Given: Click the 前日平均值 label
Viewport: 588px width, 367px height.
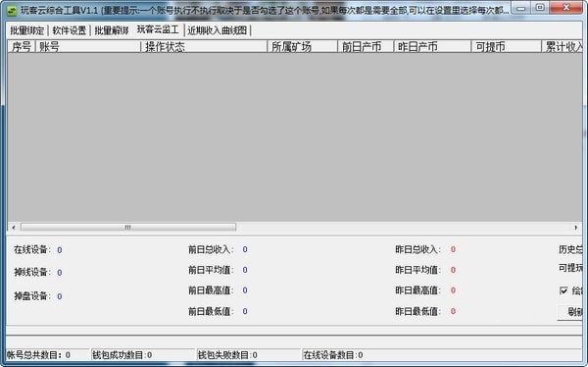Looking at the screenshot, I should 211,270.
